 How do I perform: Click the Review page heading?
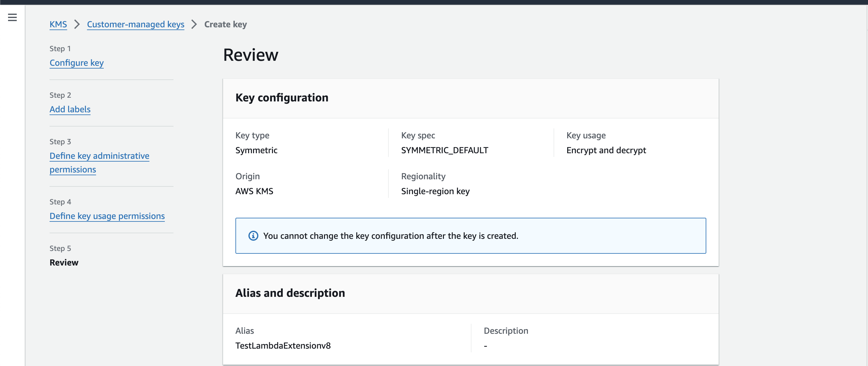point(251,55)
